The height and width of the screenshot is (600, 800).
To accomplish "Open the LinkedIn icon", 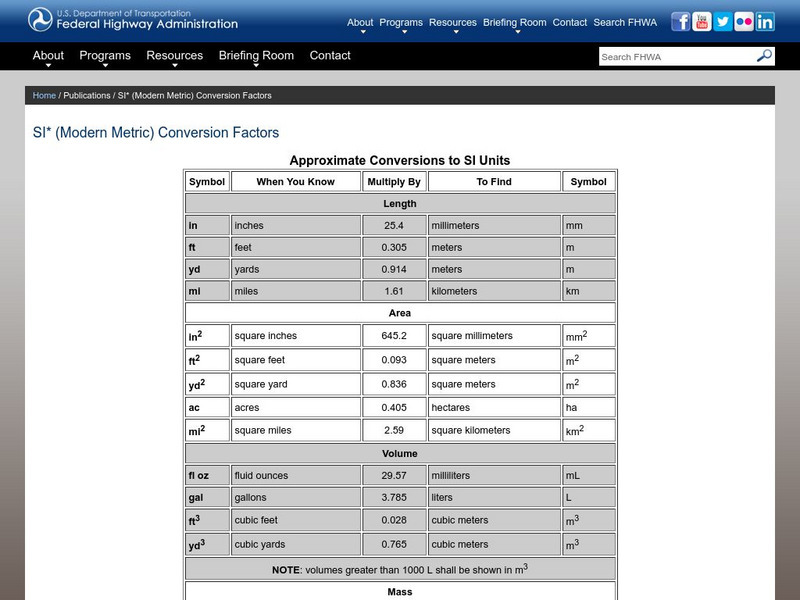I will [765, 22].
